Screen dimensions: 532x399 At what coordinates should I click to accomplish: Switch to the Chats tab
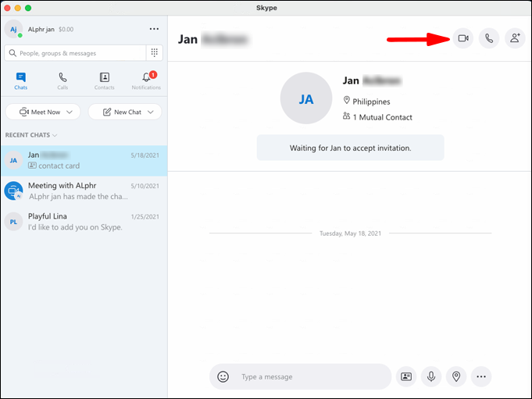click(x=20, y=81)
